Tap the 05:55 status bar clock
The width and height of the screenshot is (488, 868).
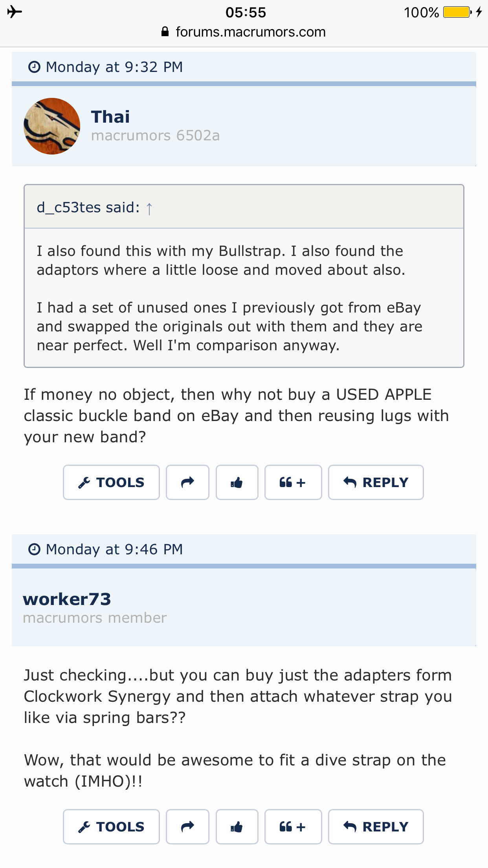coord(246,12)
